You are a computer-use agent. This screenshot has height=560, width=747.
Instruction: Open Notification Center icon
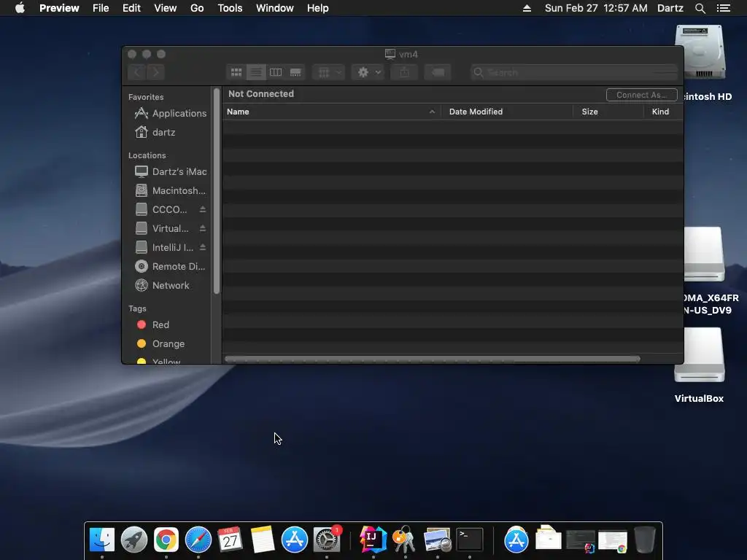click(x=724, y=8)
